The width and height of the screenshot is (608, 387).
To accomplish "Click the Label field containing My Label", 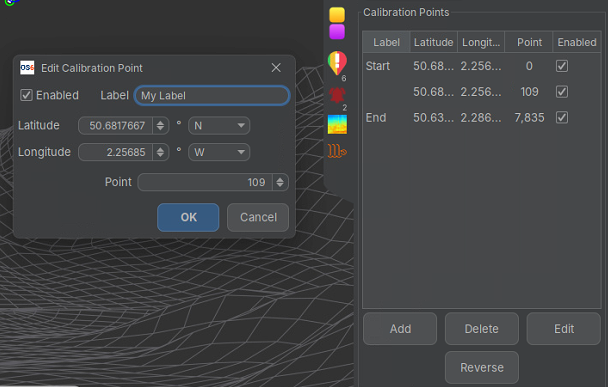I will (212, 95).
